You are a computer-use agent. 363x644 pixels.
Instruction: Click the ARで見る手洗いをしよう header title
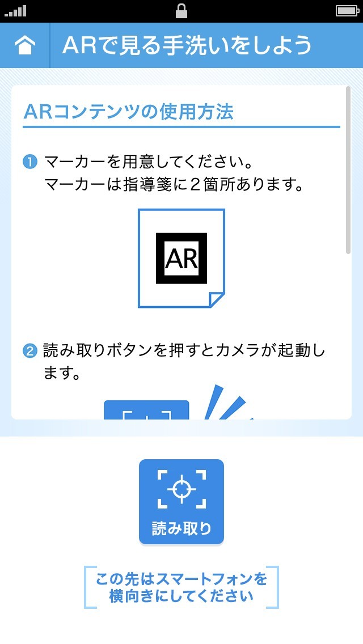pyautogui.click(x=187, y=45)
